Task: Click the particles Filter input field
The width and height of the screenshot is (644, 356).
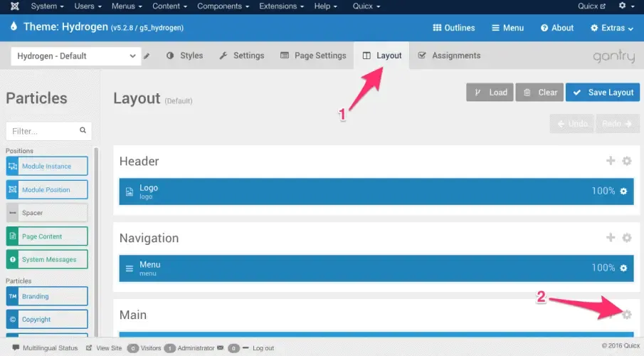Action: [x=48, y=131]
